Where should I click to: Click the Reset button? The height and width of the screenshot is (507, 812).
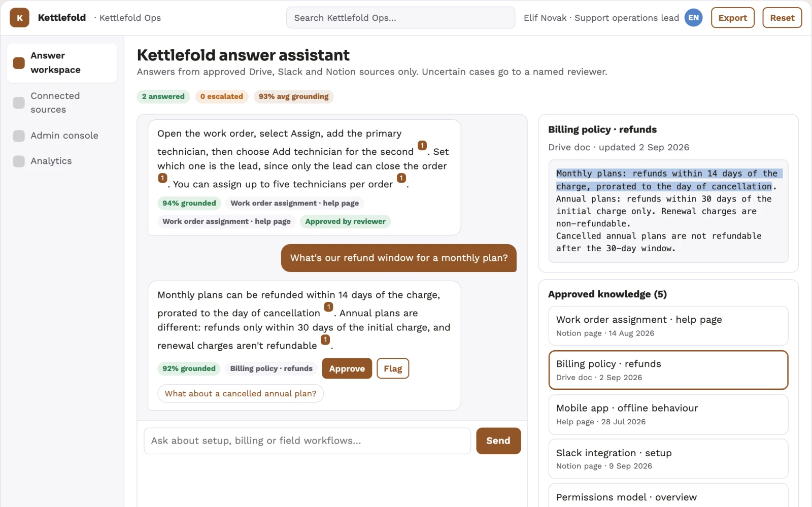click(782, 18)
